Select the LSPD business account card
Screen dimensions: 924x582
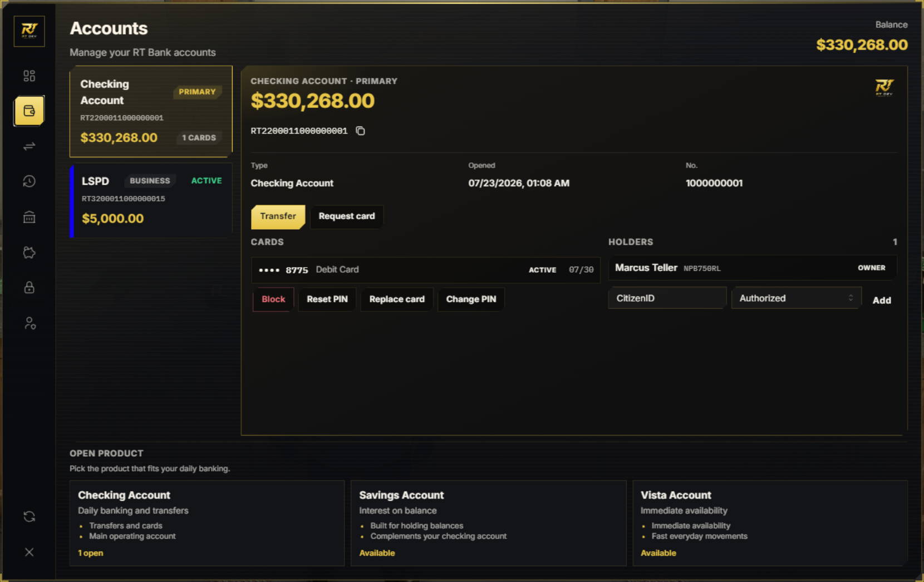(151, 201)
